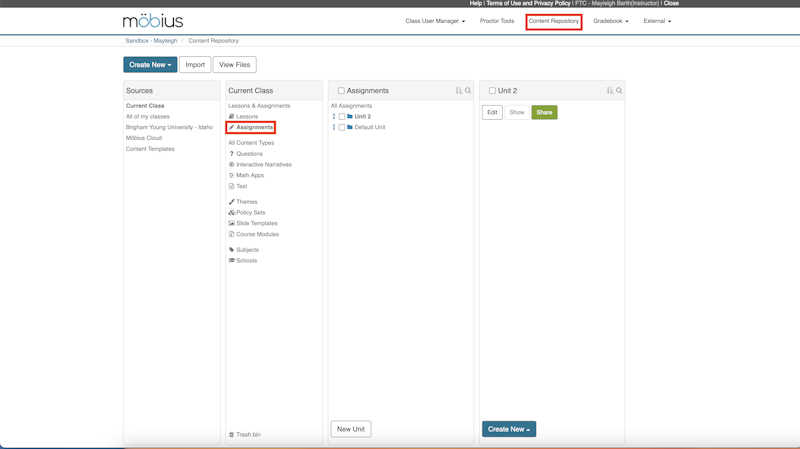Click the drag handle beside Unit 2
This screenshot has width=800, height=449.
pyautogui.click(x=334, y=117)
